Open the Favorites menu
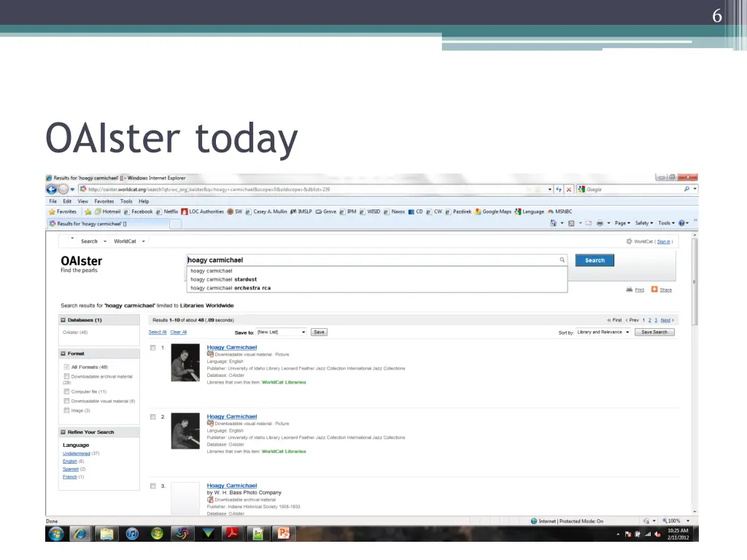Screen dimensions: 747x560 click(x=104, y=201)
